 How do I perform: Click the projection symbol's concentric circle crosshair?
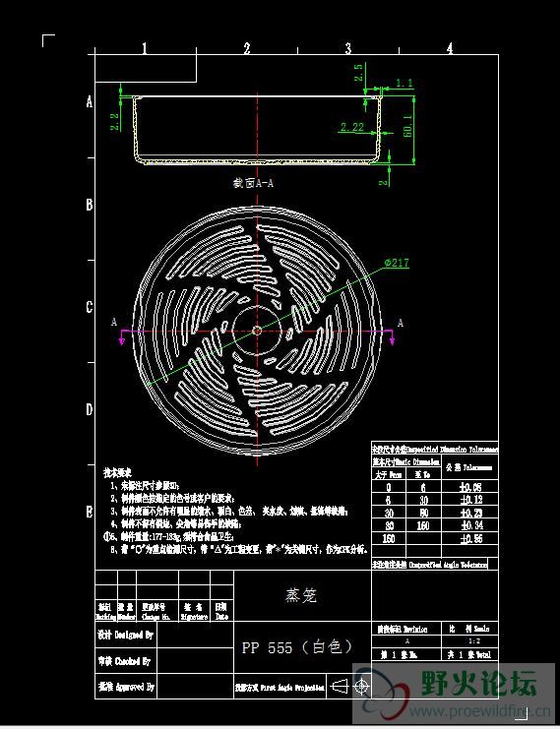pos(361,686)
